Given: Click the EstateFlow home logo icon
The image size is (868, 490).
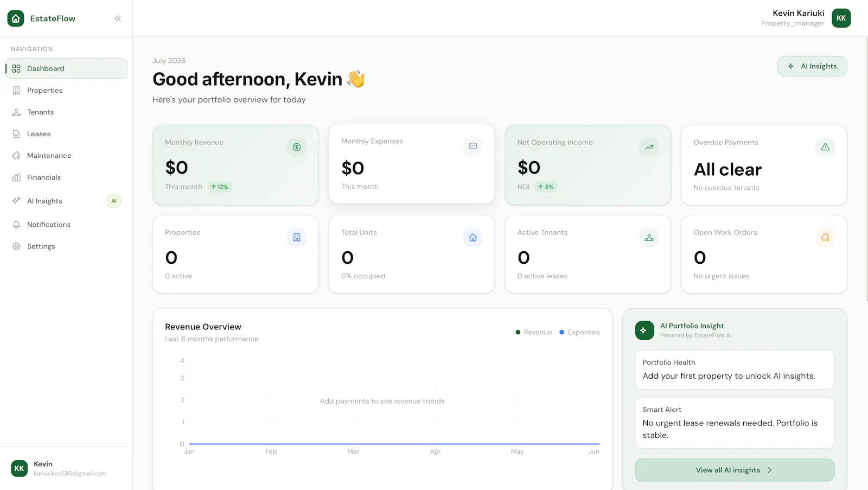Looking at the screenshot, I should pos(16,18).
